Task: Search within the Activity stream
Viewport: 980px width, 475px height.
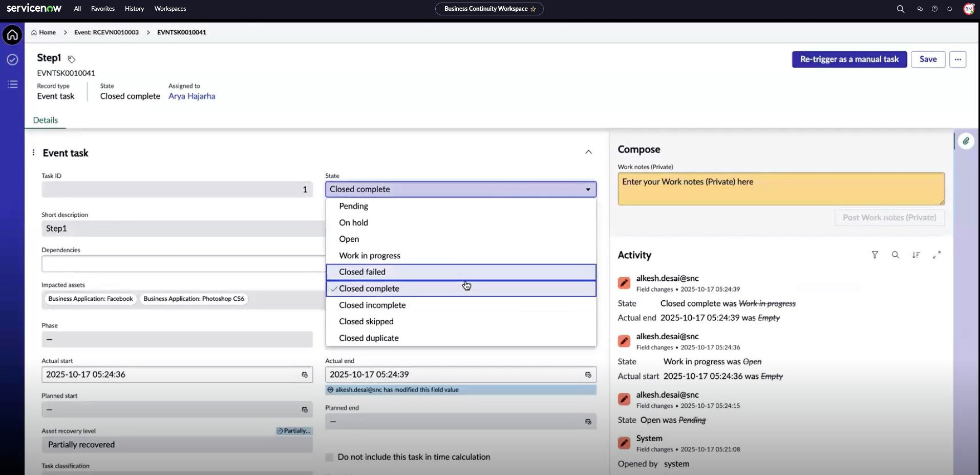Action: point(895,255)
